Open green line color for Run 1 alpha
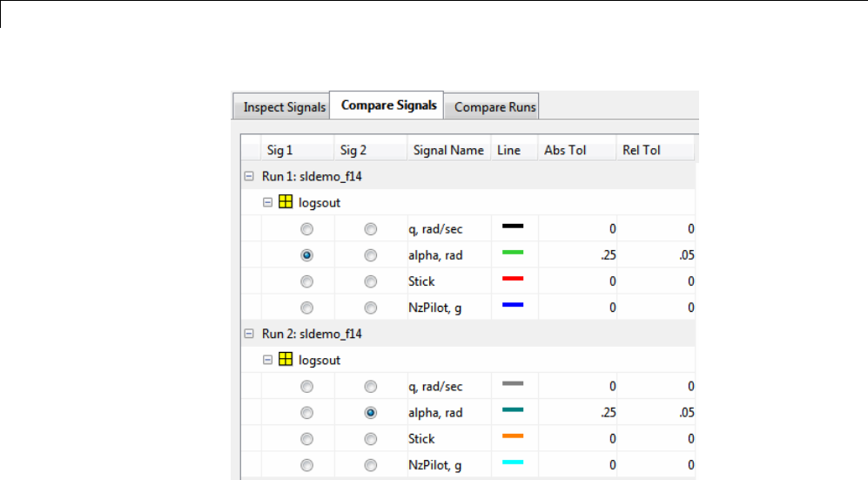868x480 pixels. click(512, 253)
